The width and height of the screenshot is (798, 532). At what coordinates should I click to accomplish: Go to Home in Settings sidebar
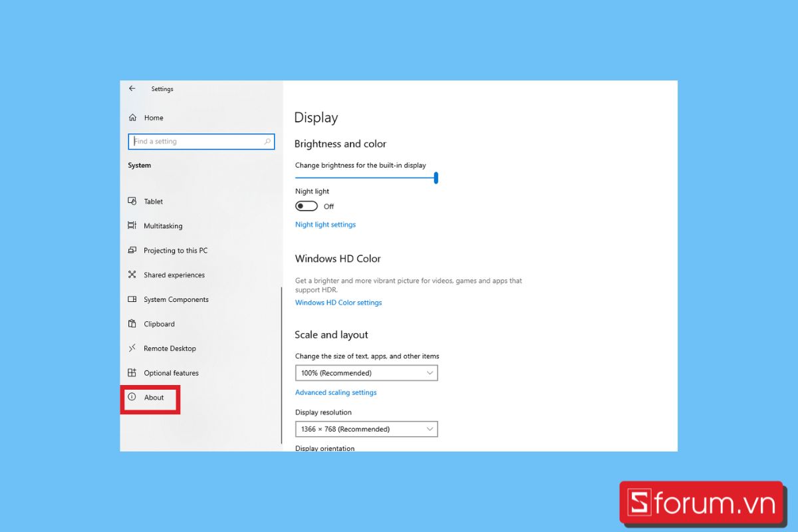coord(154,118)
